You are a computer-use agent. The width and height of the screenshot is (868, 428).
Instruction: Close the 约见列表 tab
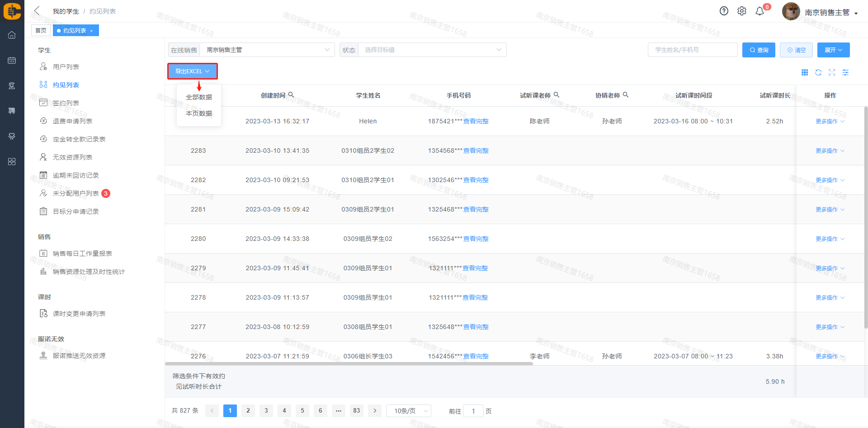(91, 31)
